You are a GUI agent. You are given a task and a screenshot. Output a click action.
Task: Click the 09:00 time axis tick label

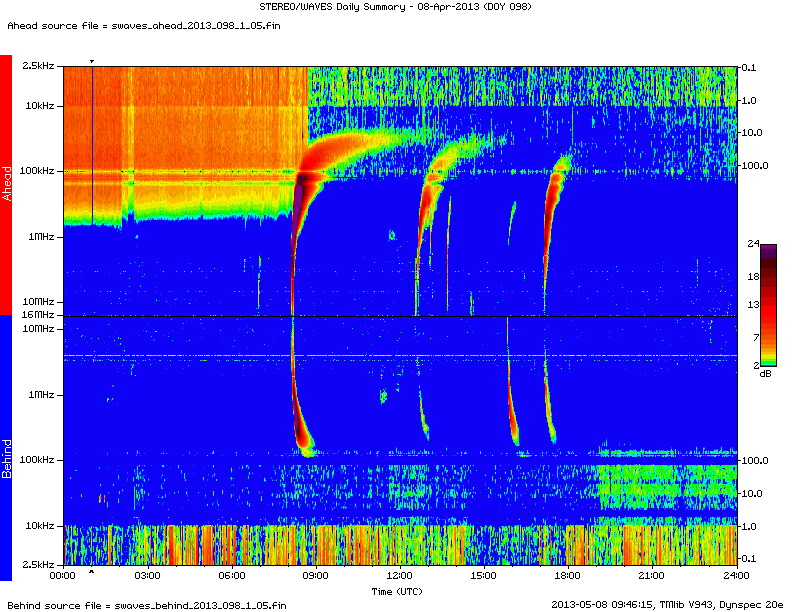(315, 576)
